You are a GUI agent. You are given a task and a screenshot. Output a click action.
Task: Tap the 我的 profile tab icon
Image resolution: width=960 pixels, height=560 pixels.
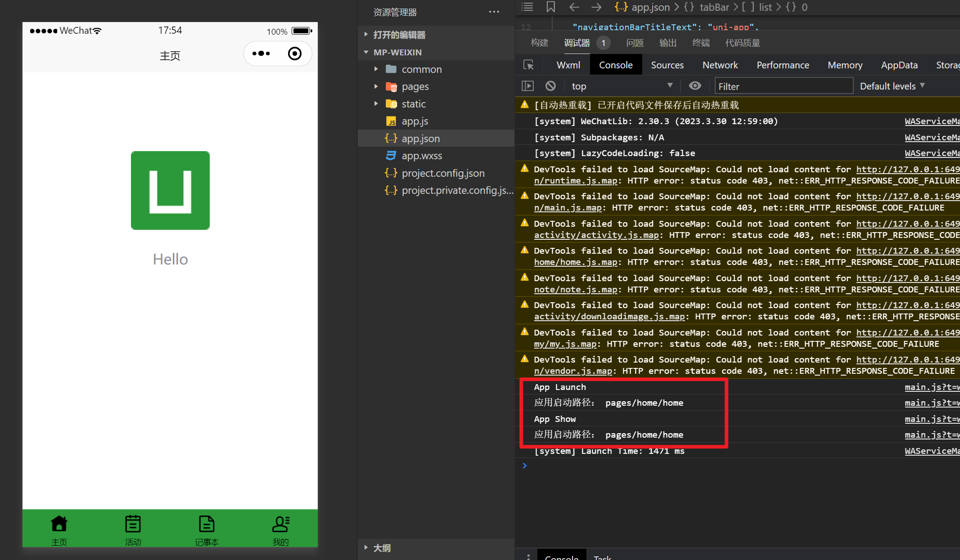(281, 524)
